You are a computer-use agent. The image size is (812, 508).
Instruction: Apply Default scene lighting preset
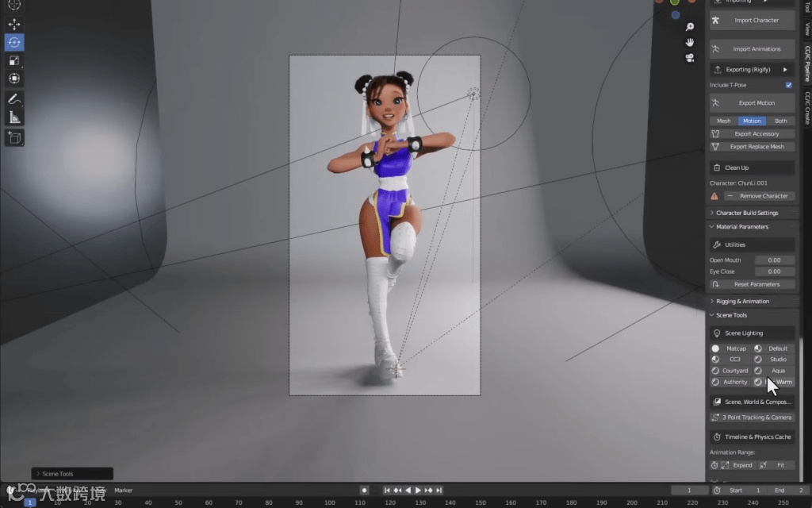point(774,349)
